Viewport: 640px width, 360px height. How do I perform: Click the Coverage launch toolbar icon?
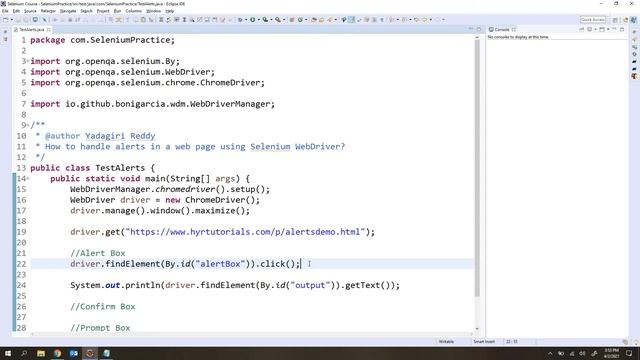pos(265,20)
